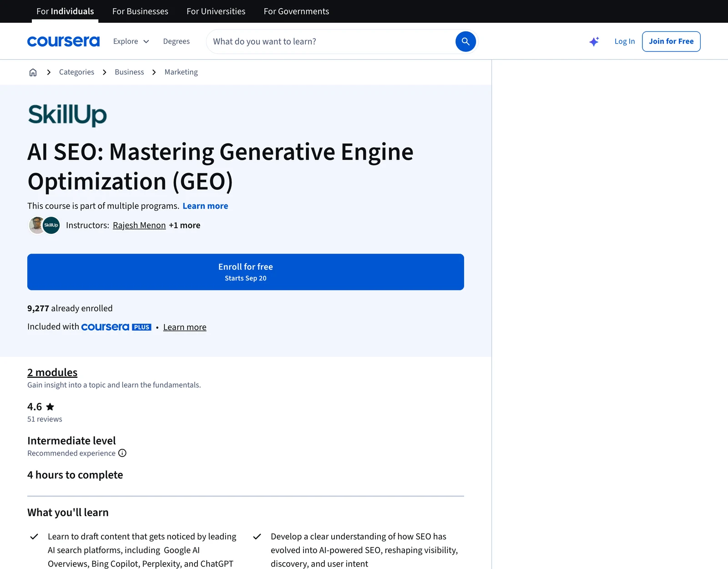Click the 'What you'll learn' heading
Screen dimensions: 728x569
click(x=68, y=513)
